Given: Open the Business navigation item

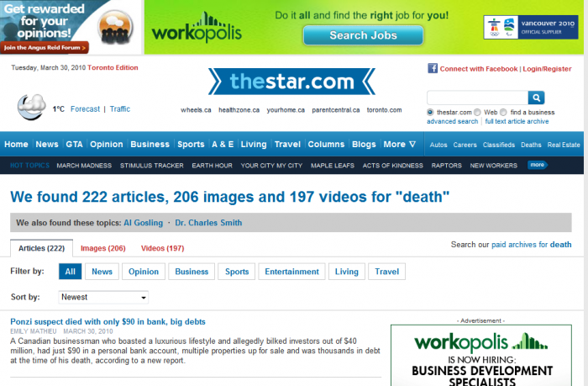Looking at the screenshot, I should (150, 144).
